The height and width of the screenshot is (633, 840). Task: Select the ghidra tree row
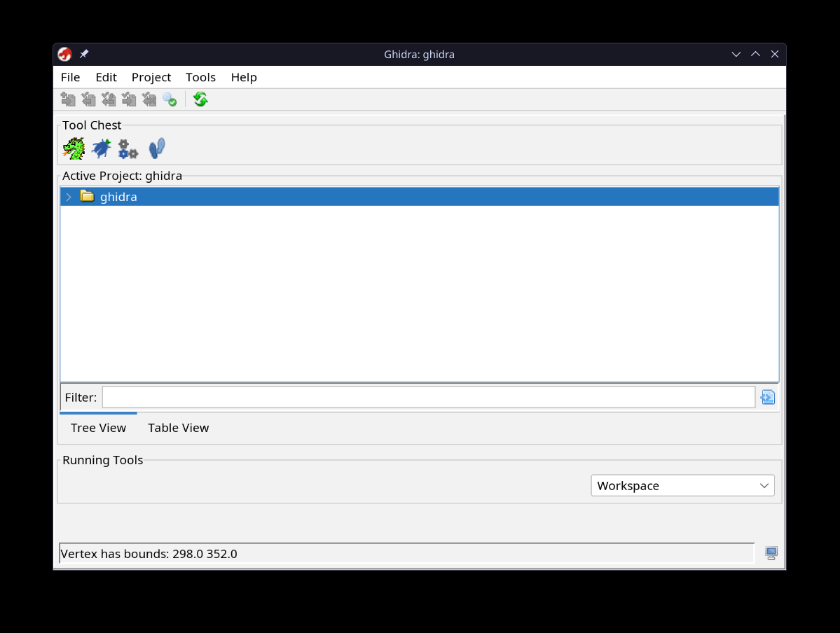(420, 197)
